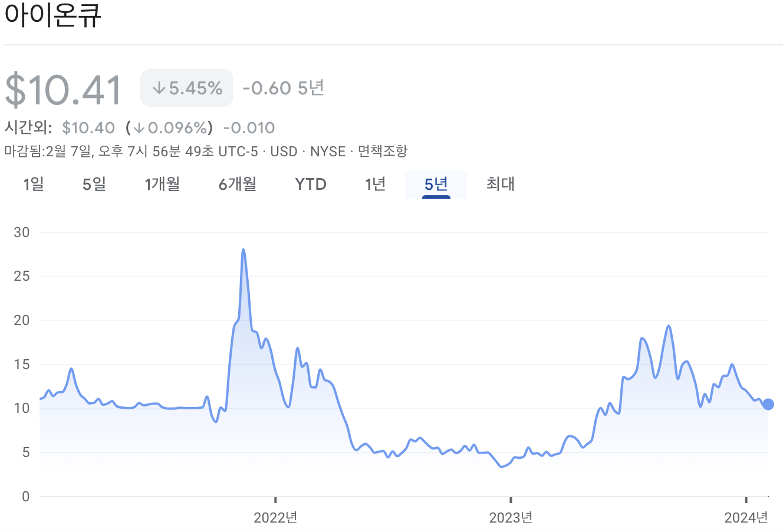This screenshot has height=532, width=783.
Task: Select the 6개월 time range tab
Action: pyautogui.click(x=236, y=184)
